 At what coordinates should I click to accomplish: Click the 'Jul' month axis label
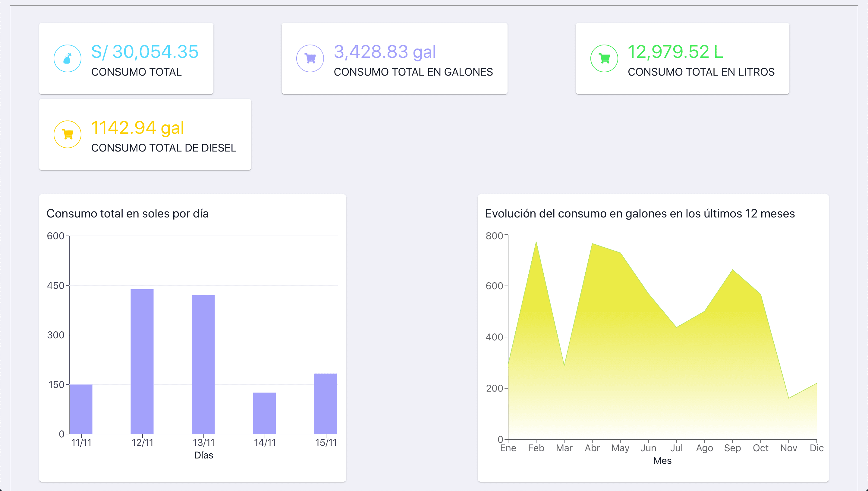click(x=676, y=448)
